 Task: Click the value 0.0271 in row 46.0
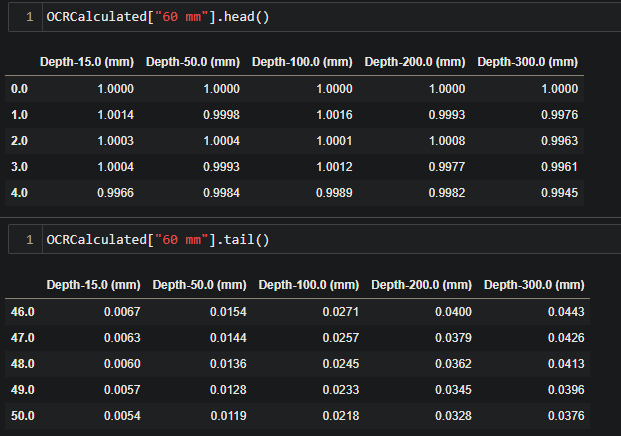pos(341,312)
